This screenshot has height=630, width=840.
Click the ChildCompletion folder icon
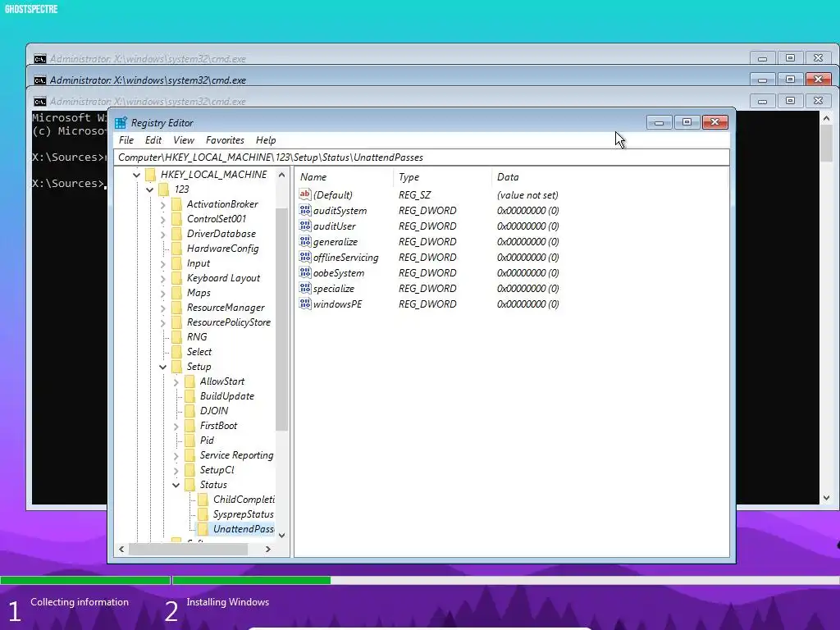point(203,500)
